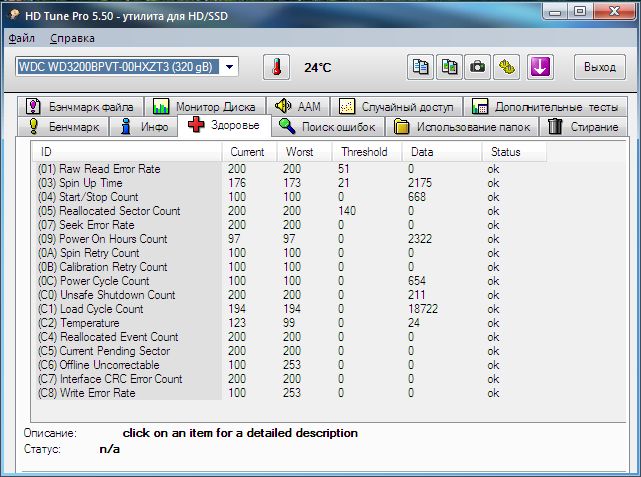The width and height of the screenshot is (641, 477).
Task: Sort by Data column header
Action: coord(442,152)
